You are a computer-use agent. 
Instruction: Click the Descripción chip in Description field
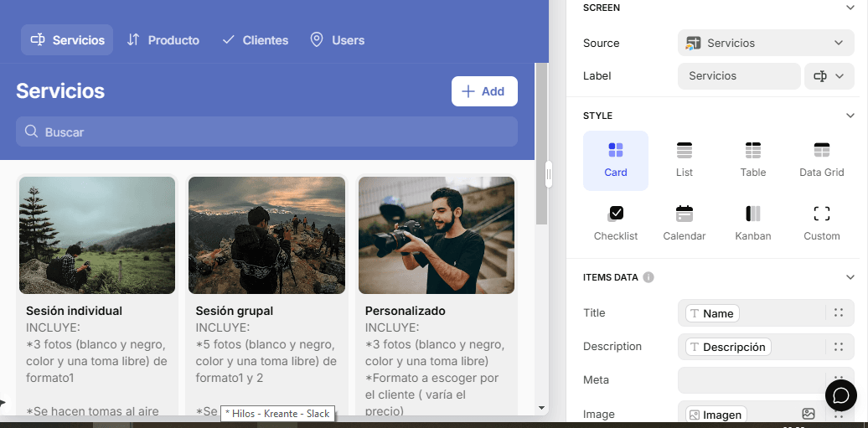pos(729,347)
